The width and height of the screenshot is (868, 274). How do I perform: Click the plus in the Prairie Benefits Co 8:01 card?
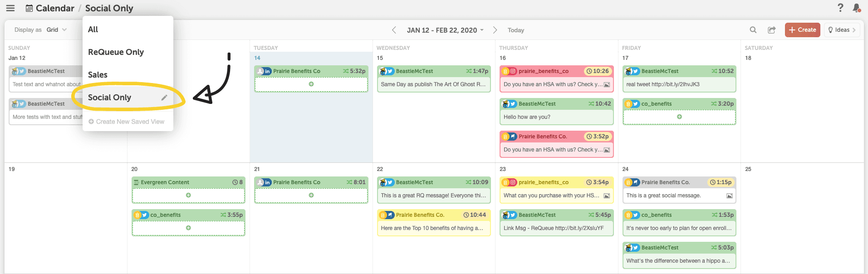point(311,195)
